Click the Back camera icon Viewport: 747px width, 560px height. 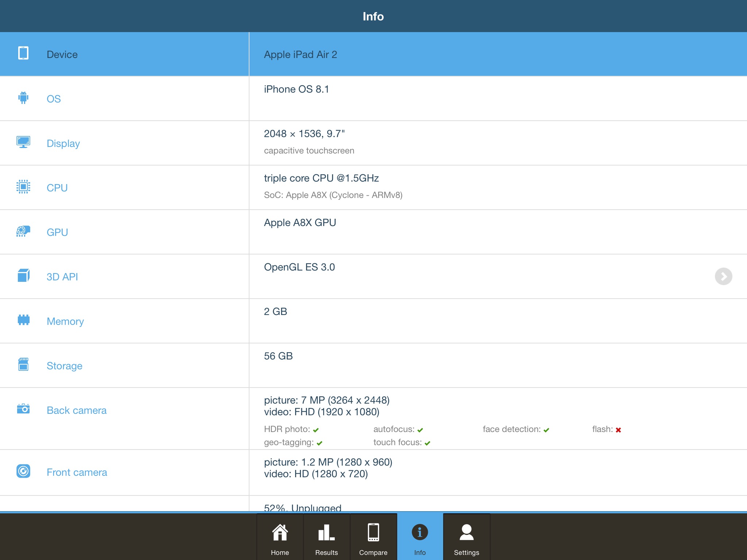pos(23,409)
